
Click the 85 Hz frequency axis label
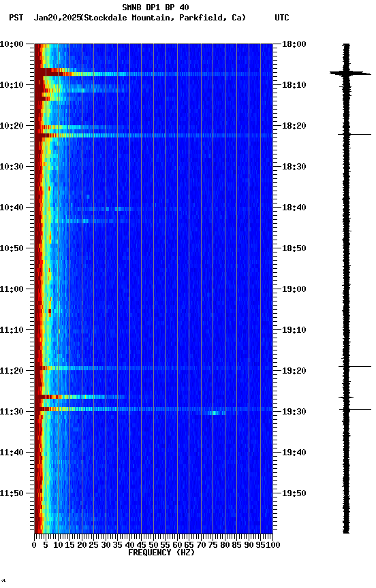tap(236, 545)
